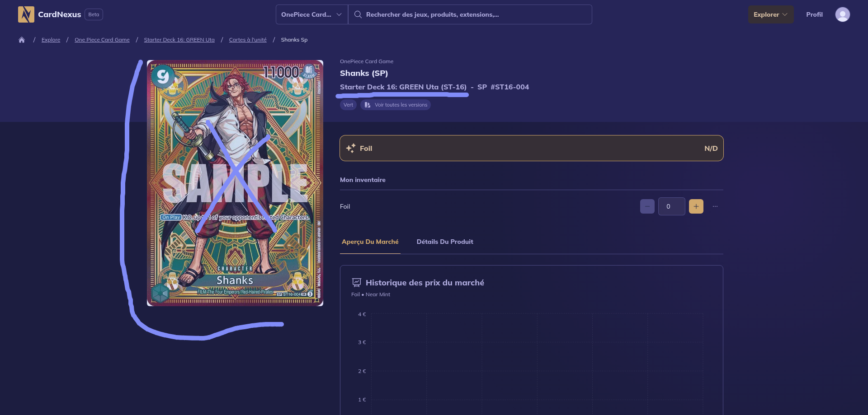Click the market price history chart icon
868x415 pixels.
[357, 283]
